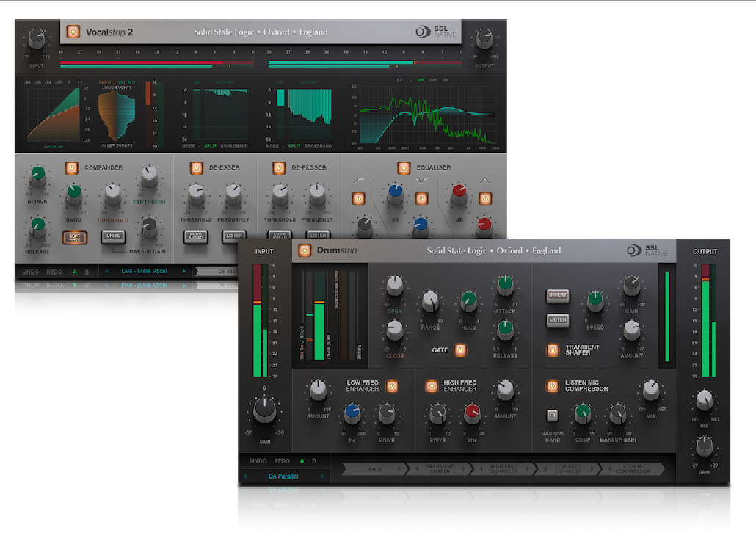The image size is (756, 533).
Task: Adjust the Drumstrip output Gain knob
Action: click(704, 446)
